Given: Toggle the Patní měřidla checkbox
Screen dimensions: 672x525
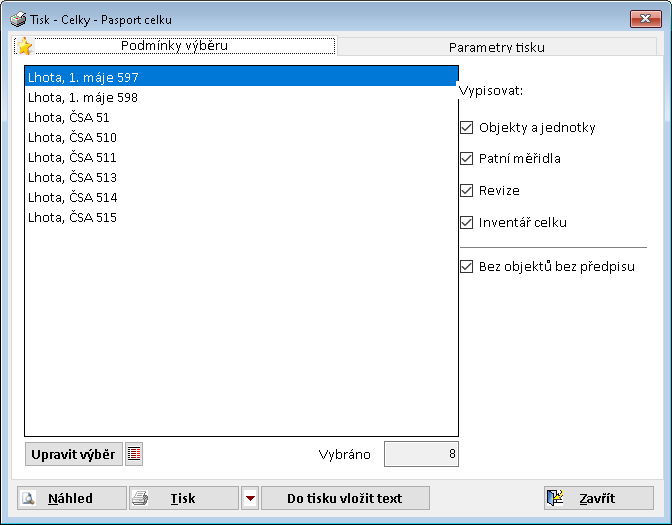Looking at the screenshot, I should (x=466, y=158).
